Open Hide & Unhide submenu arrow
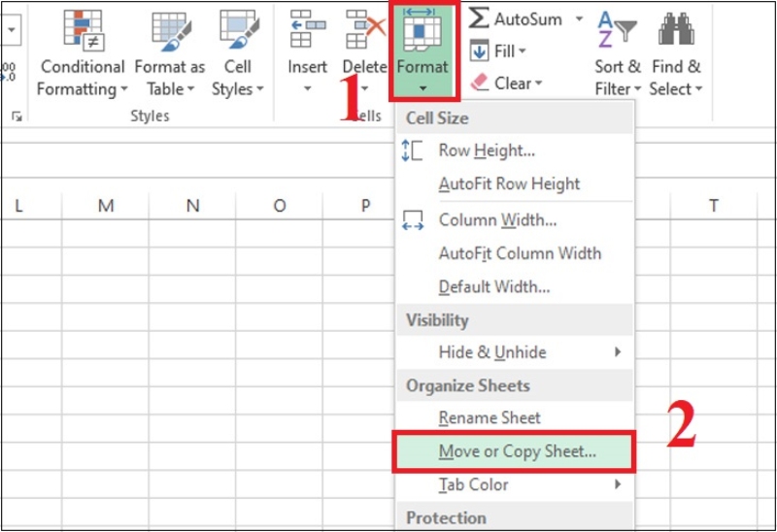Viewport: 777px width, 532px height. click(x=618, y=351)
